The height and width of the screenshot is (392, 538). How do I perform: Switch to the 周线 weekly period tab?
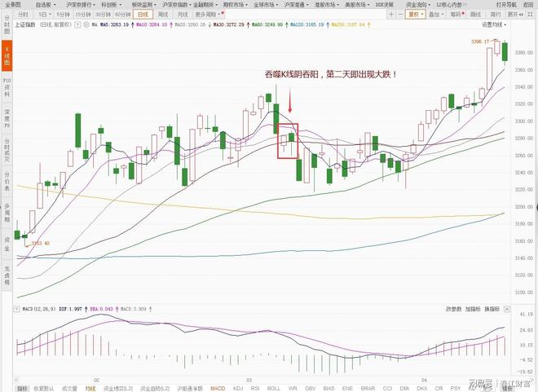[163, 14]
